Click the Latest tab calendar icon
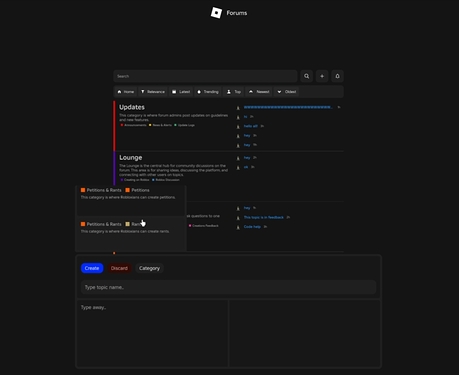459x375 pixels. coord(174,92)
